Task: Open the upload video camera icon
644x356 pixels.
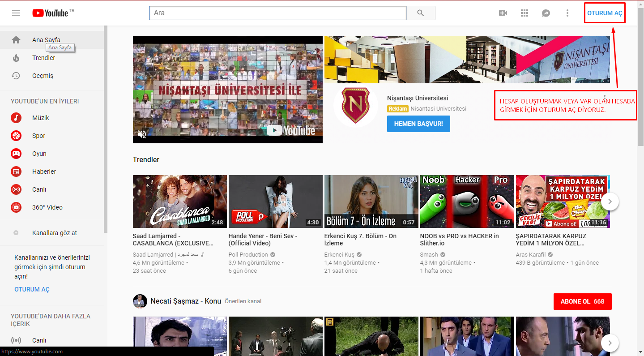Action: [503, 13]
